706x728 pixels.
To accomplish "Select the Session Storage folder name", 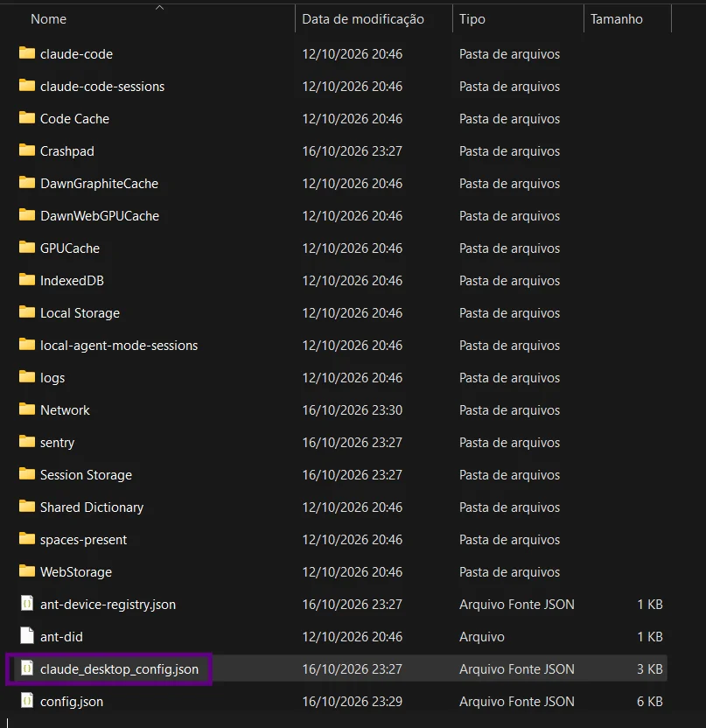I will 86,475.
